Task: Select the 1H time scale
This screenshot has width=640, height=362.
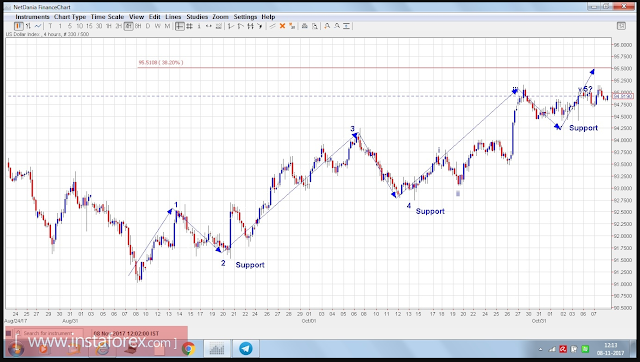Action: point(109,26)
